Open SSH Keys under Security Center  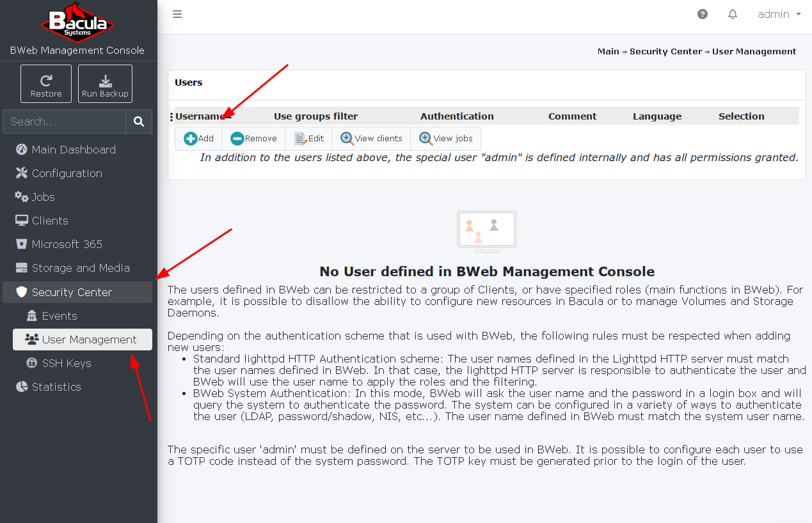click(83, 363)
